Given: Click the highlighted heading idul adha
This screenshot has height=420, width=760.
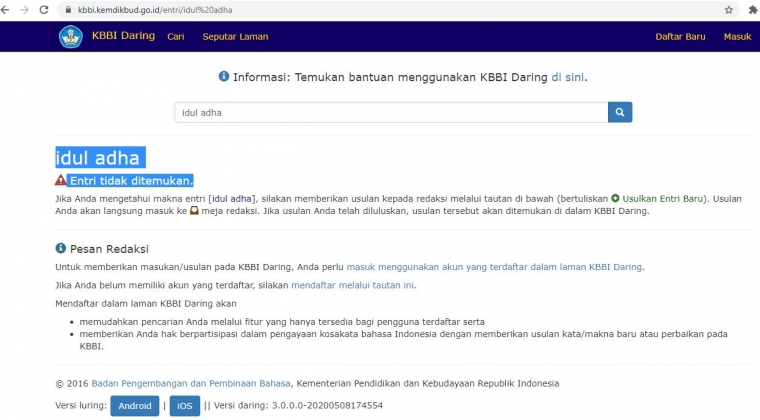Looking at the screenshot, I should [100, 157].
